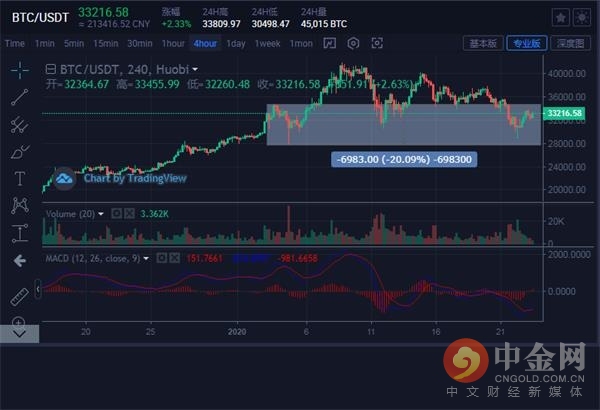Click the 45,015 BTC volume value
The image size is (600, 410).
tap(324, 24)
